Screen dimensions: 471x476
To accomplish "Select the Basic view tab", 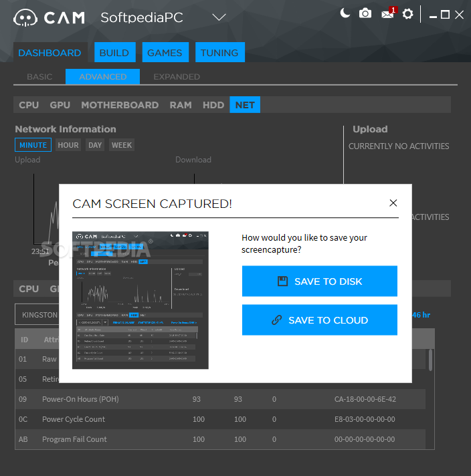I will 39,76.
